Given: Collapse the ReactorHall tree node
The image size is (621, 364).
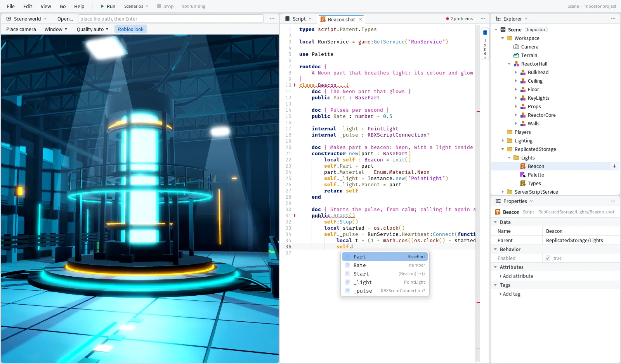Looking at the screenshot, I should point(509,64).
